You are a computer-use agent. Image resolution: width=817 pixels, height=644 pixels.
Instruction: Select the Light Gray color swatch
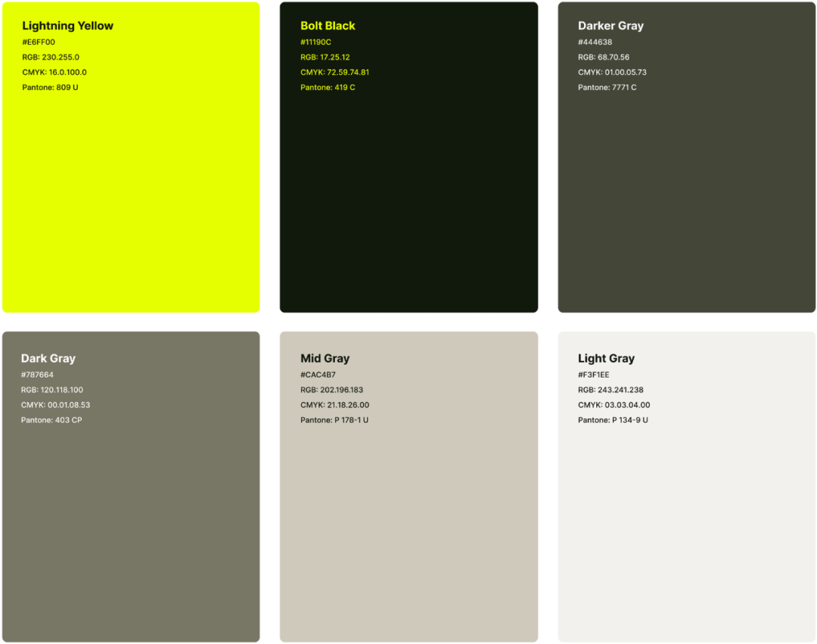coord(687,487)
